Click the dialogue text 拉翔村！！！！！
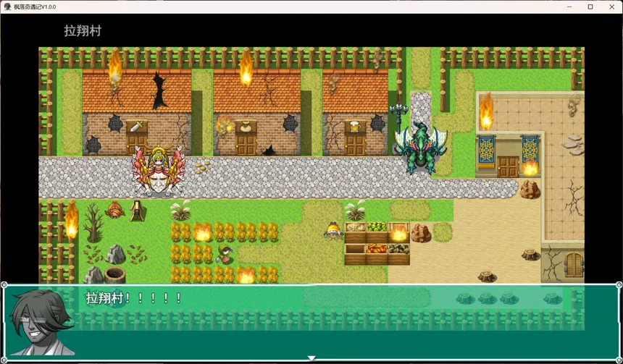Viewport: 623px width, 364px height. coord(133,297)
